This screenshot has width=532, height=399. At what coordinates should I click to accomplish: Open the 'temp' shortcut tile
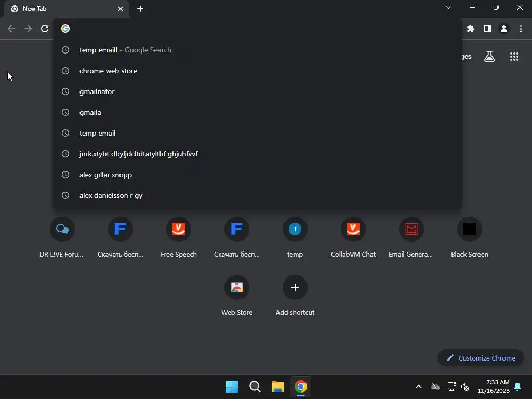295,238
